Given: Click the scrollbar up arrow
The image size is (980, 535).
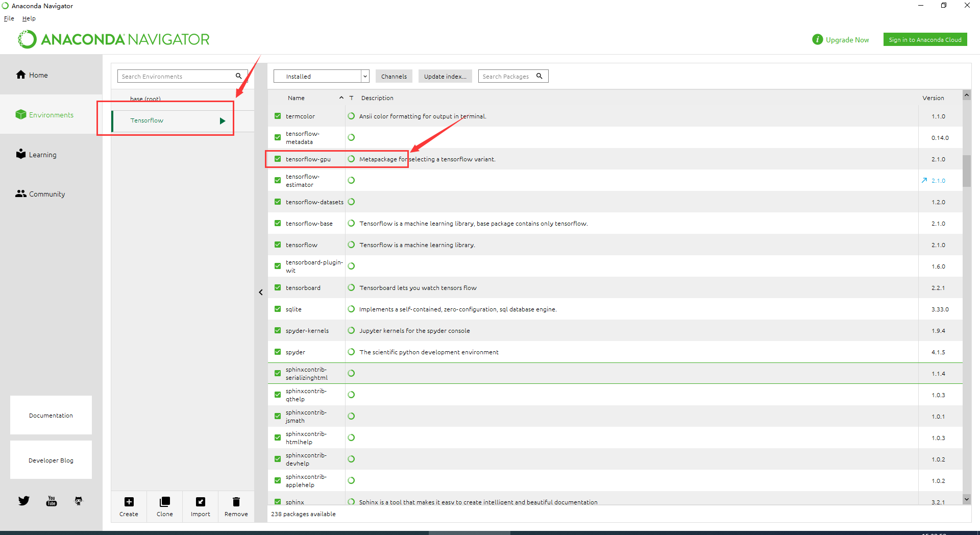Looking at the screenshot, I should [966, 95].
